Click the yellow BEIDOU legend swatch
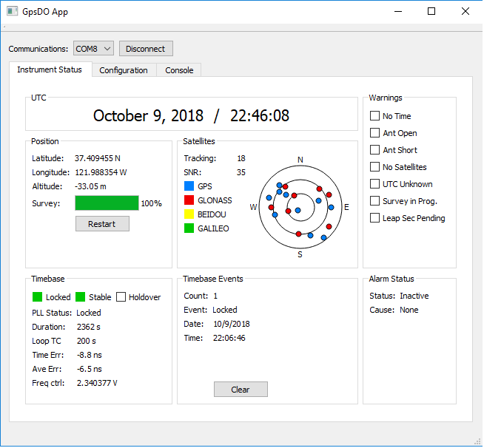484x448 pixels. (x=189, y=214)
